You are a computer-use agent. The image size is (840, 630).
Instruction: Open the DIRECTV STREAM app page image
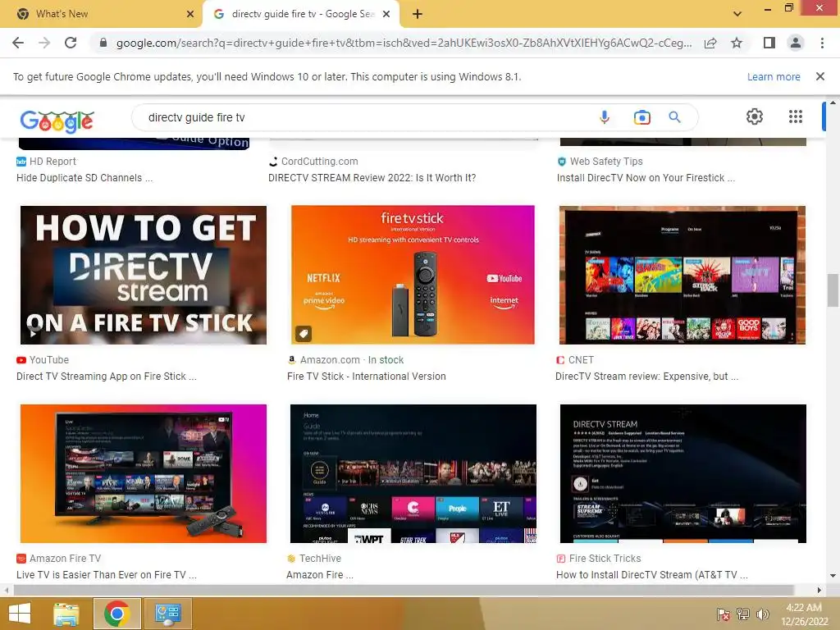tap(683, 473)
